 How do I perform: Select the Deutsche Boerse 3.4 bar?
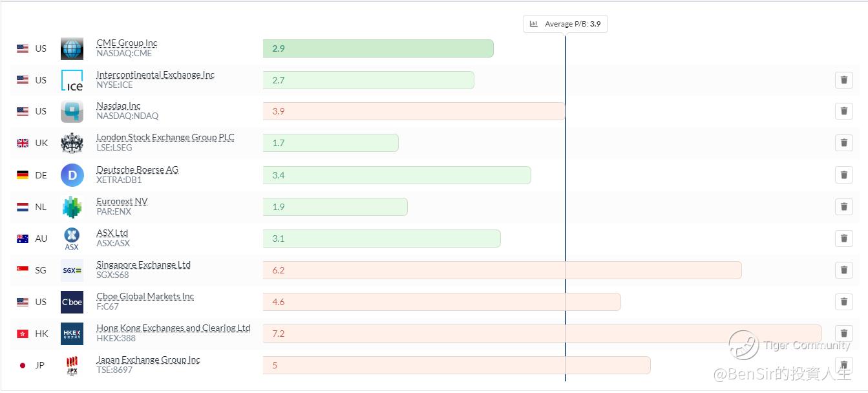tap(397, 175)
